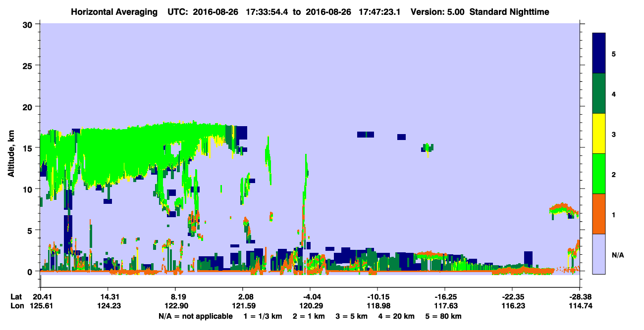The width and height of the screenshot is (644, 330).
Task: Click the colorbar number label 5
Action: [x=614, y=53]
